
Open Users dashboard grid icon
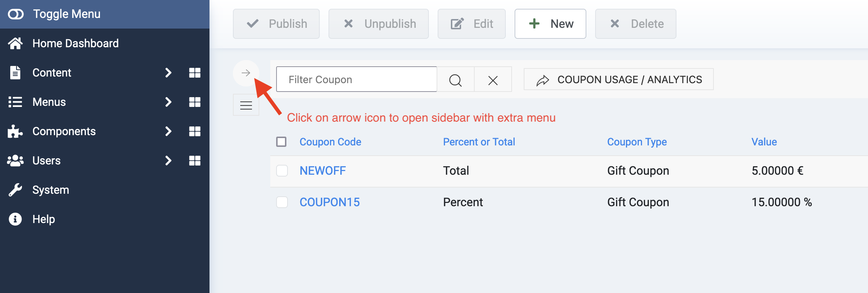[x=194, y=160]
